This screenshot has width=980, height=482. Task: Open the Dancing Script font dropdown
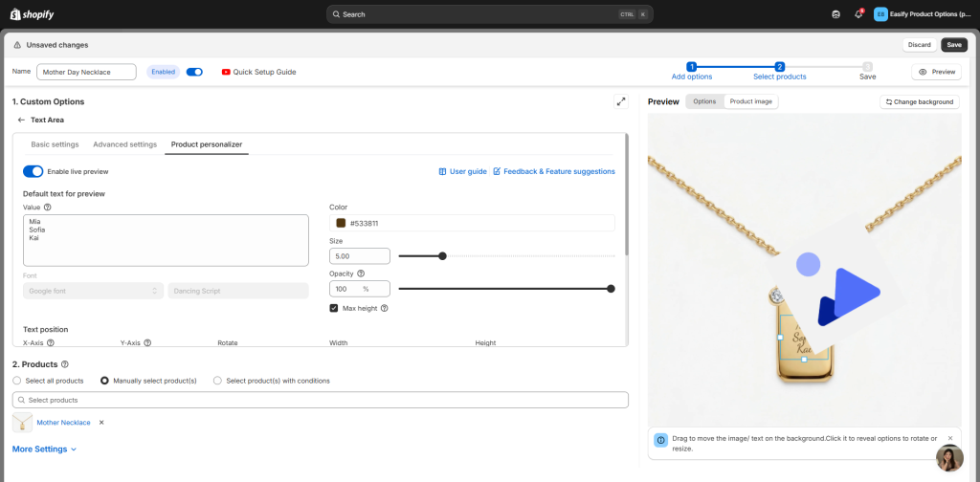point(237,291)
